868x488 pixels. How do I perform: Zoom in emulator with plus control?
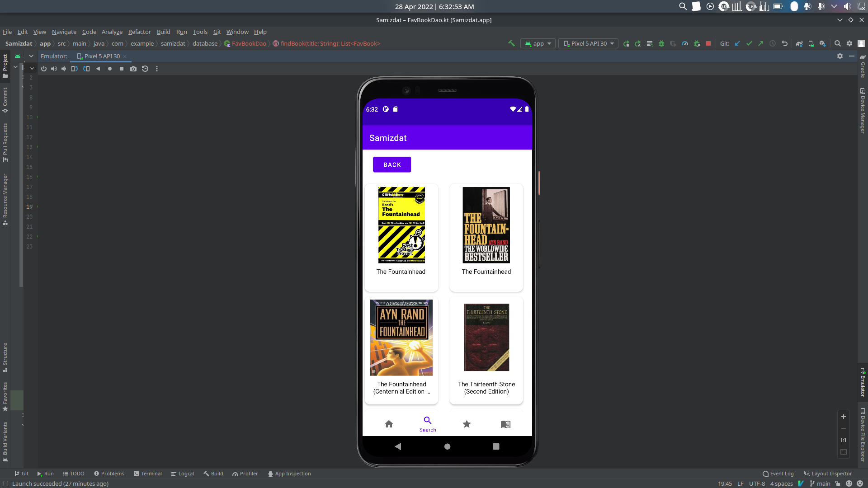click(x=843, y=417)
